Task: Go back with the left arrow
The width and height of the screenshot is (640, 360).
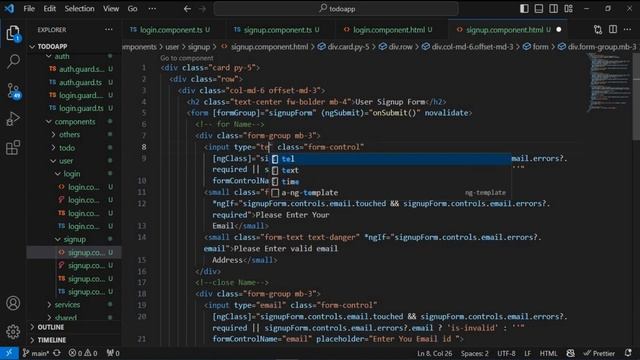Action: pos(187,9)
